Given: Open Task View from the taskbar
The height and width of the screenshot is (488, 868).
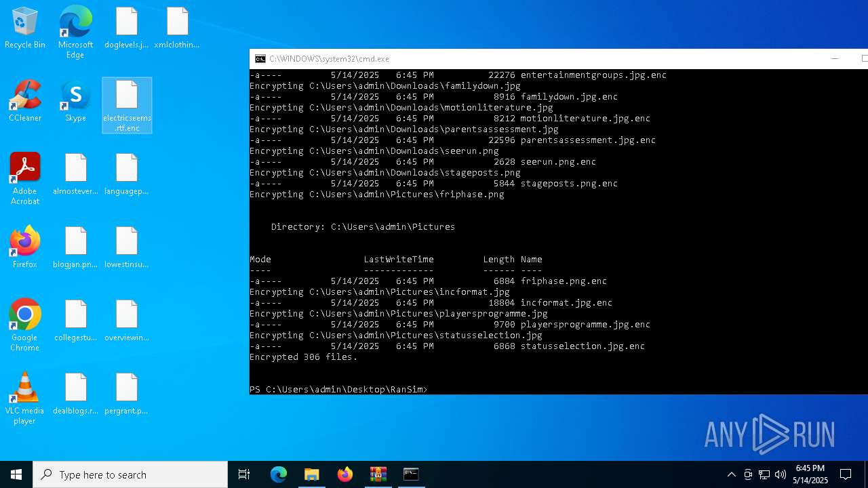Looking at the screenshot, I should click(x=244, y=474).
